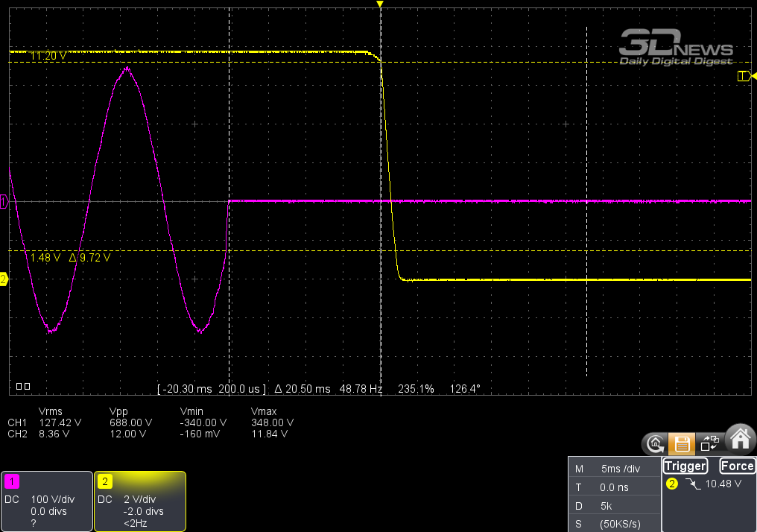Click the 10.48 V trigger level value
The width and height of the screenshot is (757, 532).
(723, 484)
